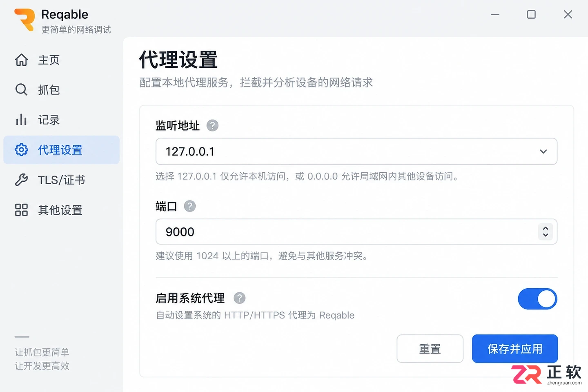The width and height of the screenshot is (588, 392).
Task: Click the 端口 stepper arrows
Action: click(546, 232)
